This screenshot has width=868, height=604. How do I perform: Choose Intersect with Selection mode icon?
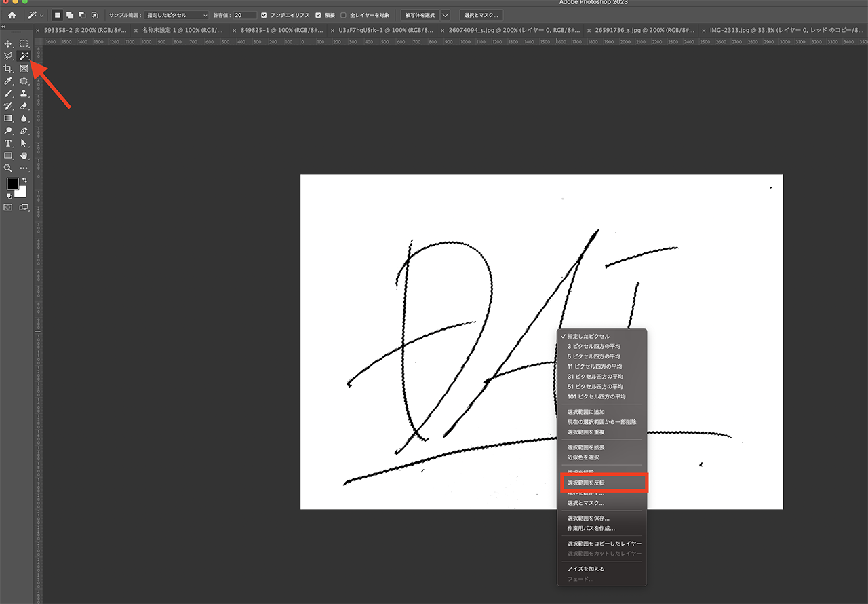click(x=94, y=15)
